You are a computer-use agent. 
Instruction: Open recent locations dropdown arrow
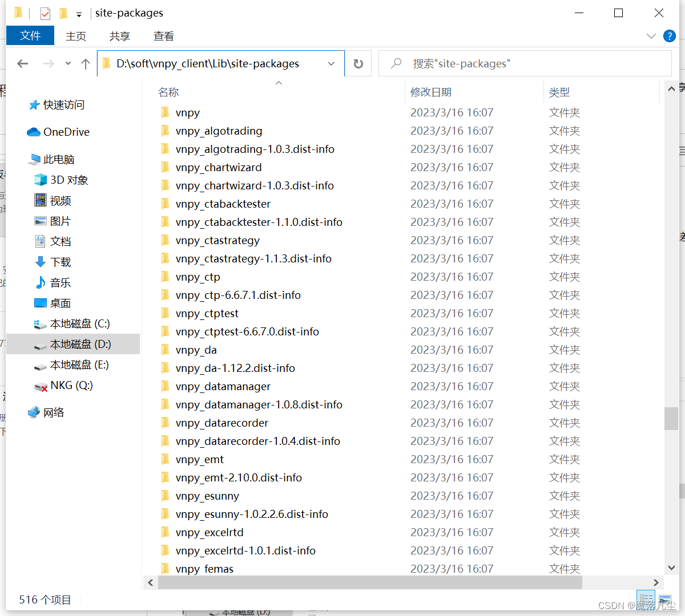[68, 64]
